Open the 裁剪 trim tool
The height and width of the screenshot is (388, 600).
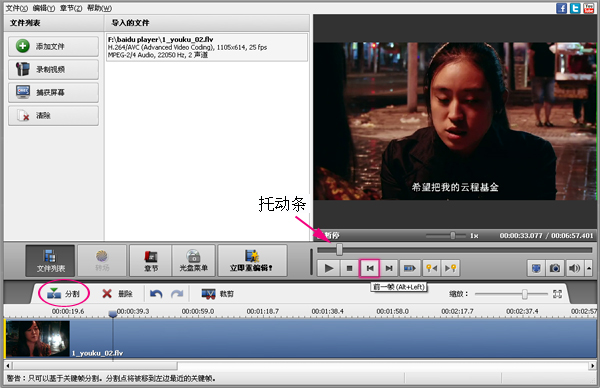click(217, 294)
